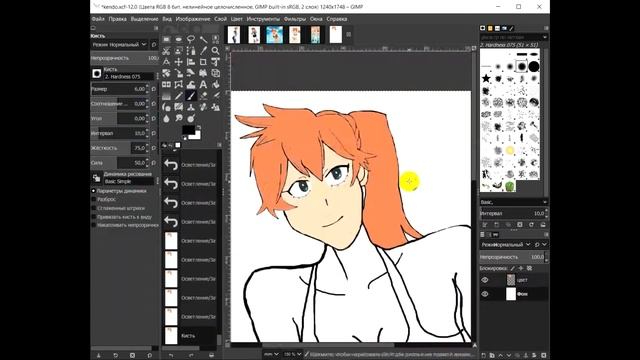Click the foreground black color swatch
The height and width of the screenshot is (360, 640).
(188, 130)
